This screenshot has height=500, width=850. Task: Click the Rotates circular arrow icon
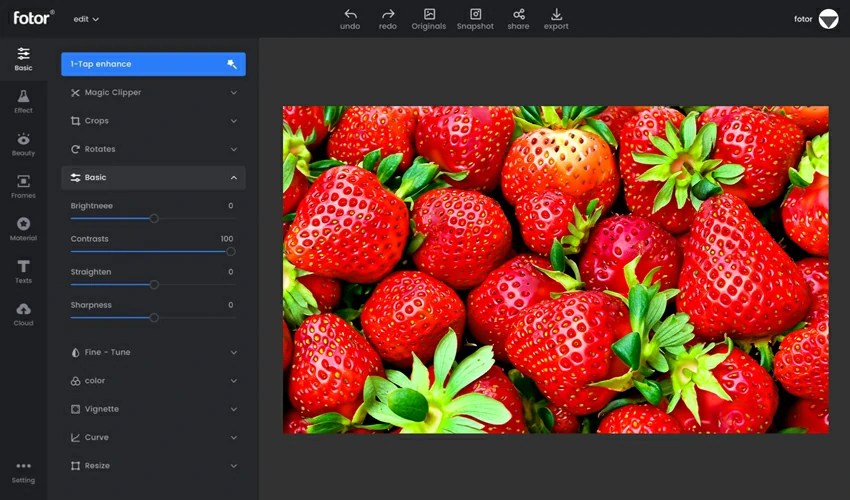point(75,149)
